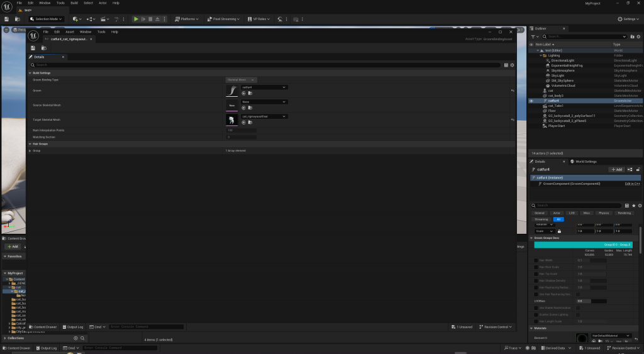Browse to Target Skeletal Mesh asset
Screen dimensions: 644x354
250,123
